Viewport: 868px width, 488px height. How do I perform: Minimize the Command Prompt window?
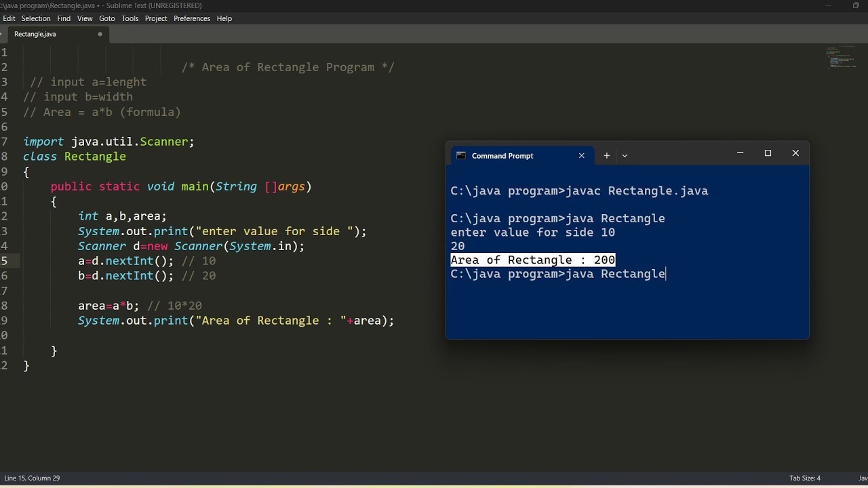(741, 153)
